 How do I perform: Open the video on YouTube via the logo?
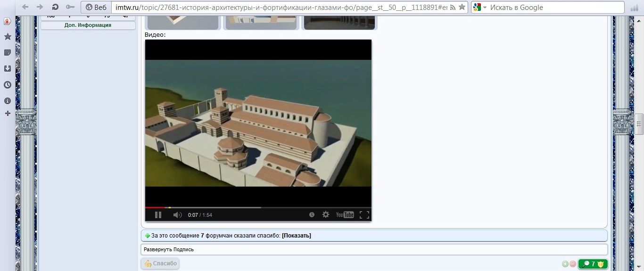345,215
